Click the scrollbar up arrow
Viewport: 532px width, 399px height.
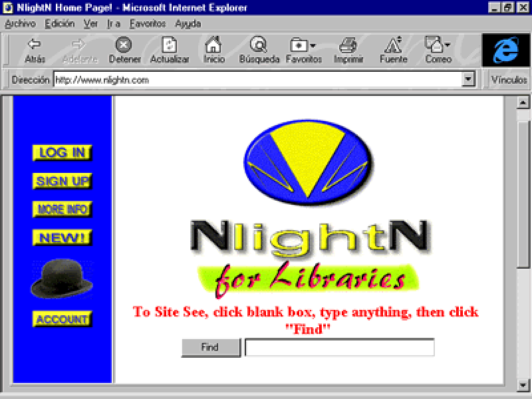pyautogui.click(x=523, y=102)
